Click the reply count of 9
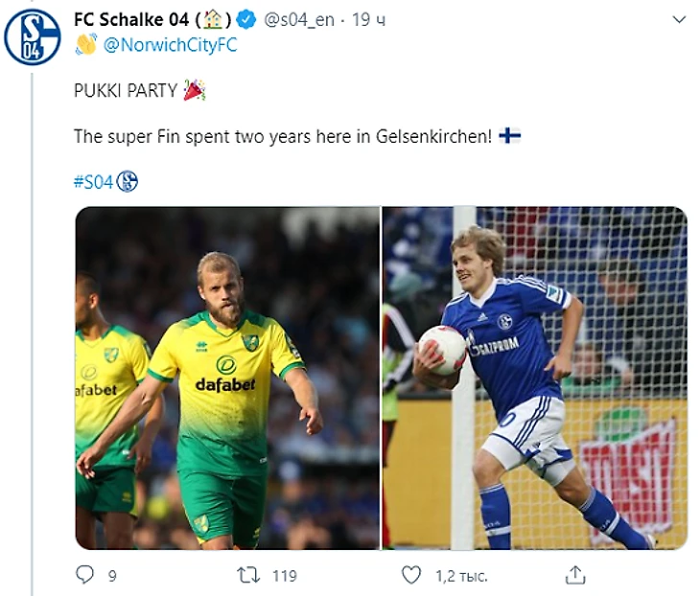This screenshot has height=596, width=700. pos(112,575)
